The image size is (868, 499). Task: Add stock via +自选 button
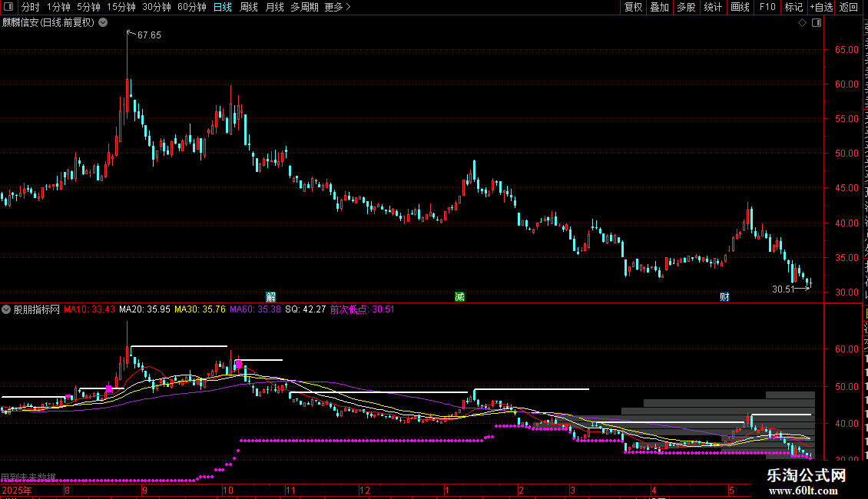(821, 7)
